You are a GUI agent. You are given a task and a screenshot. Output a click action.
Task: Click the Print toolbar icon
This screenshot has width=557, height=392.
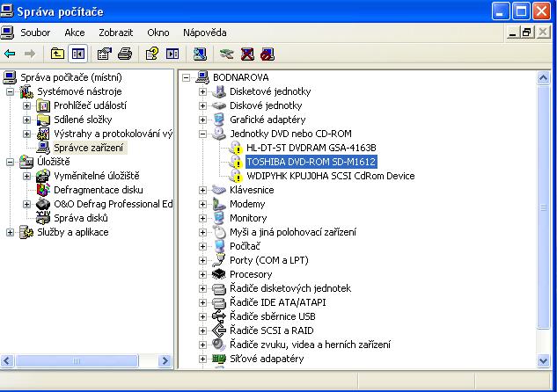click(125, 54)
